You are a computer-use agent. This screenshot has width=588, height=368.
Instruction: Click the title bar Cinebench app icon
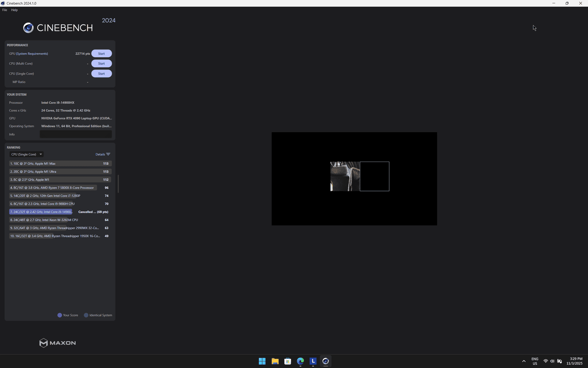click(x=3, y=3)
